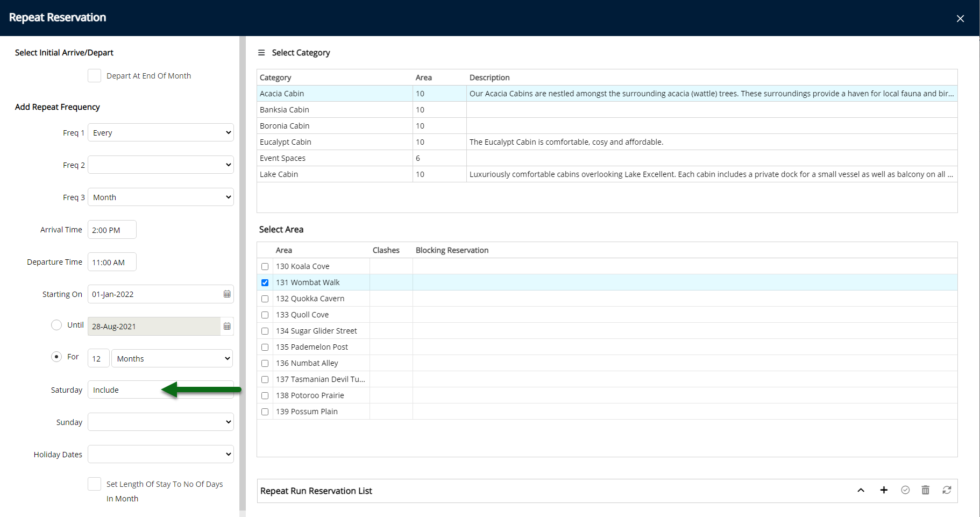This screenshot has height=517, width=980.
Task: Uncheck the 131 Wombat Walk area
Action: click(265, 282)
